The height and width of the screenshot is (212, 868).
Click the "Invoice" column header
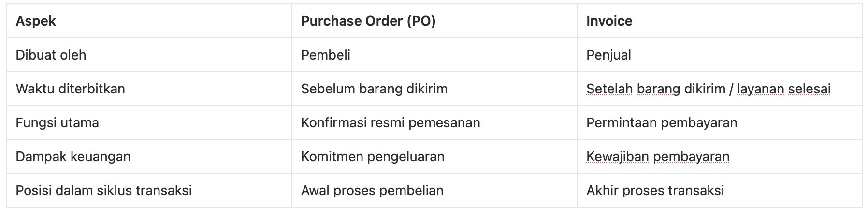pyautogui.click(x=609, y=21)
